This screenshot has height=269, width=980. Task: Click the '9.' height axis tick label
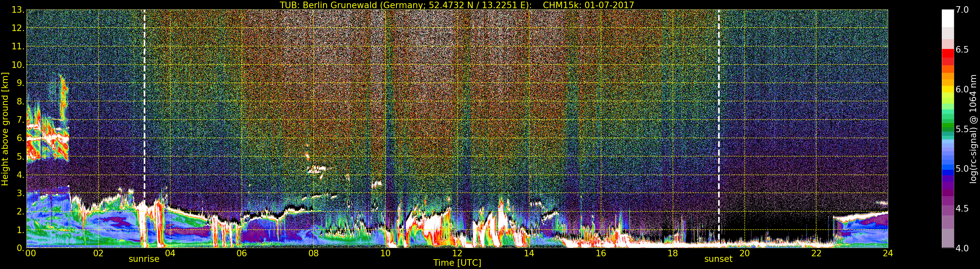click(21, 83)
